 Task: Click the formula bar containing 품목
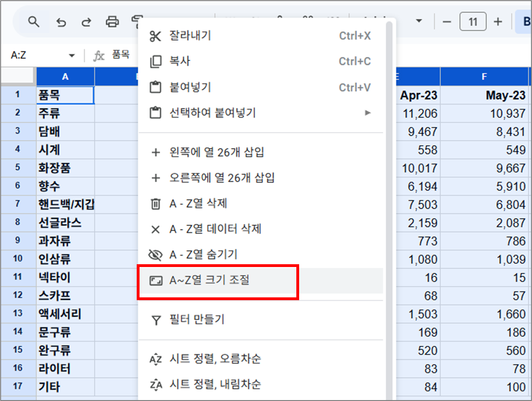pos(121,55)
